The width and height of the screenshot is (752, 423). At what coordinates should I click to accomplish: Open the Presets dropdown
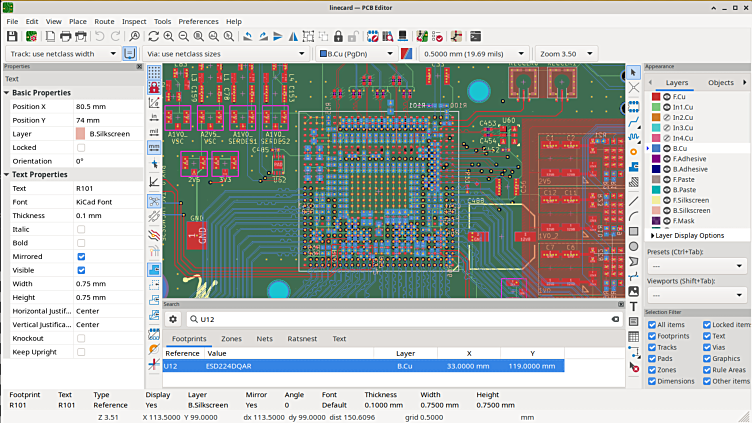[x=696, y=267]
